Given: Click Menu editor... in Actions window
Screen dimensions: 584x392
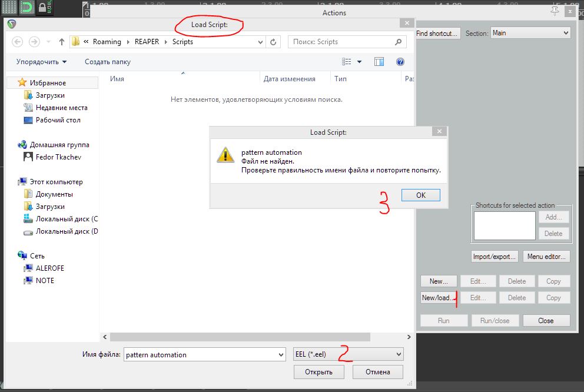Looking at the screenshot, I should click(x=546, y=257).
